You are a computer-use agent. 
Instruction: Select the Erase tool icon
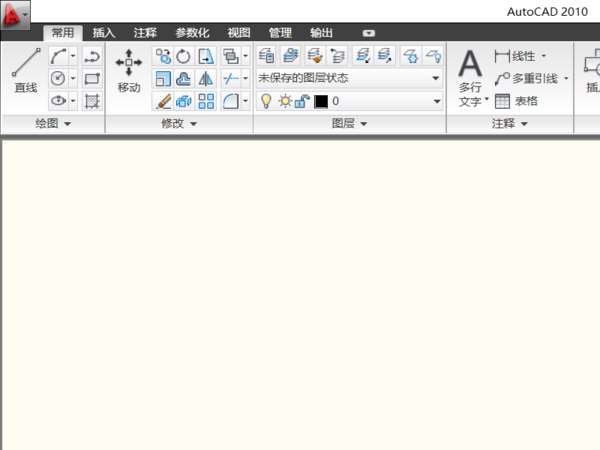coord(163,101)
